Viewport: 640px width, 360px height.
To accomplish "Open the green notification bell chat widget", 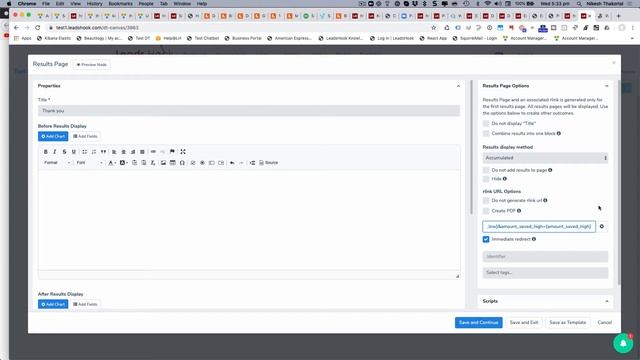I will [623, 343].
